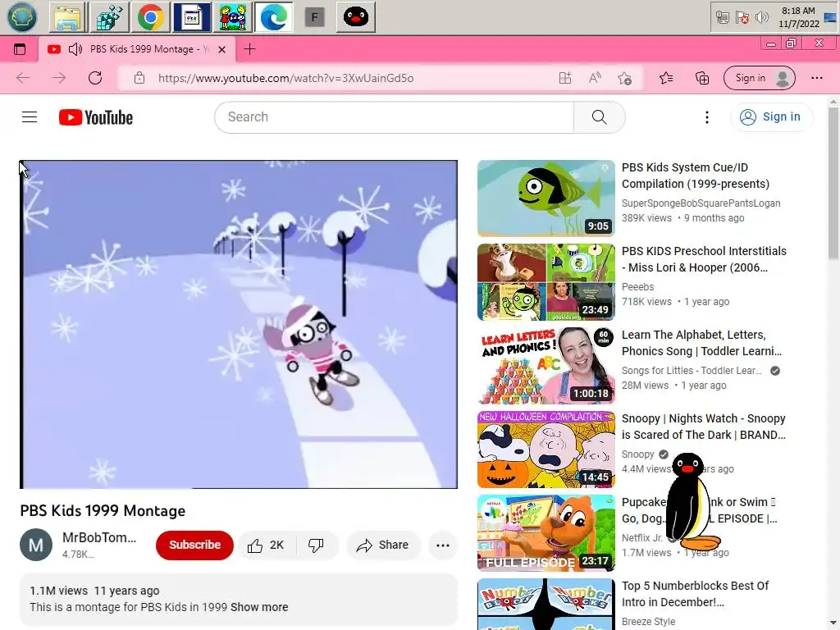Go to the YouTube home logo

tap(96, 117)
